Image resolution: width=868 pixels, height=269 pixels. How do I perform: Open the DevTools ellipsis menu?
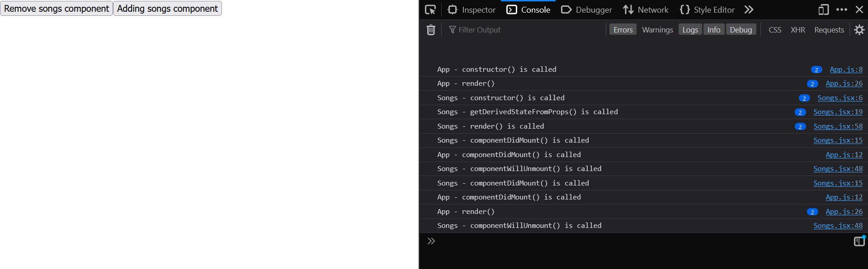[x=842, y=9]
